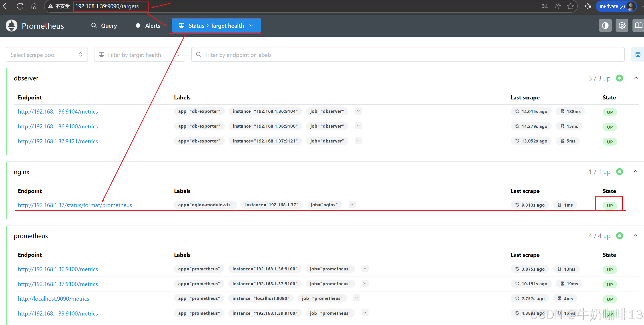Click the Prometheus flame logo icon
Screen dimensions: 644x325
pyautogui.click(x=12, y=26)
